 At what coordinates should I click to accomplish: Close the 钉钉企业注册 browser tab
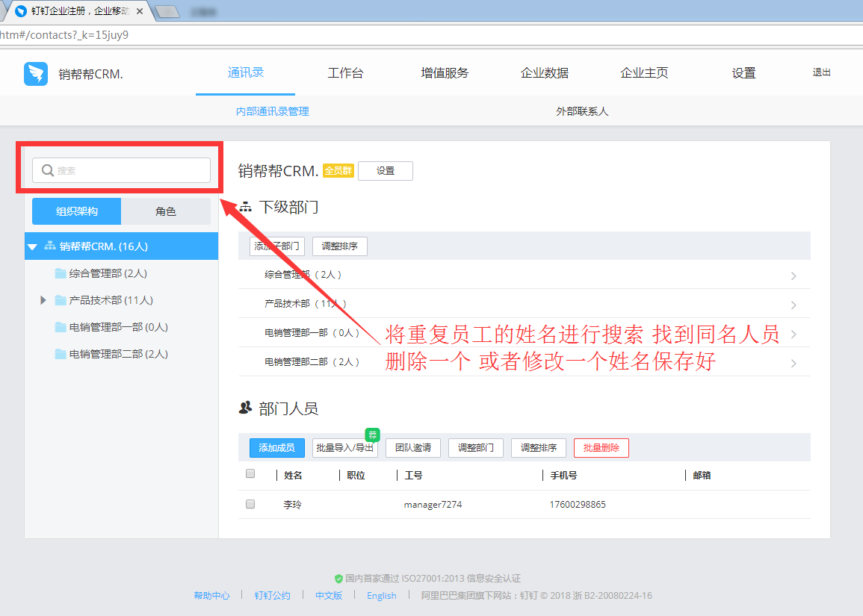(x=140, y=11)
